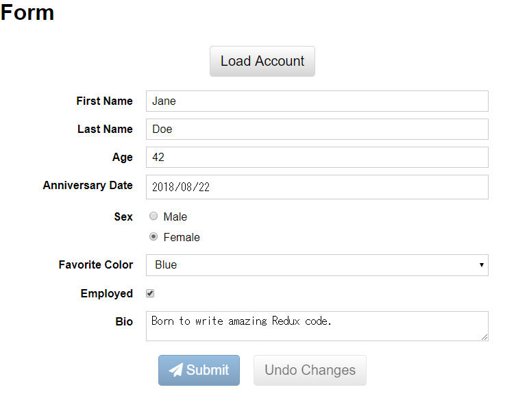Click the Anniversary Date field
The width and height of the screenshot is (516, 420).
coord(317,186)
